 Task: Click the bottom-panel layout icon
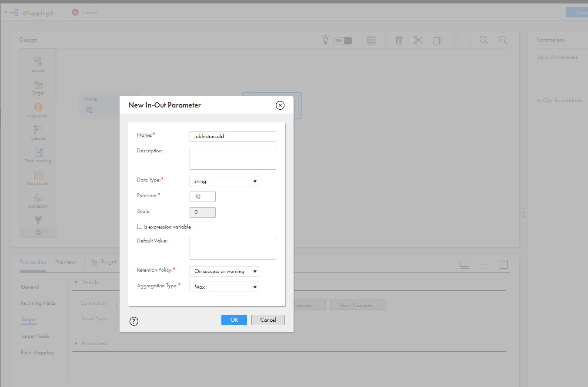(x=465, y=264)
